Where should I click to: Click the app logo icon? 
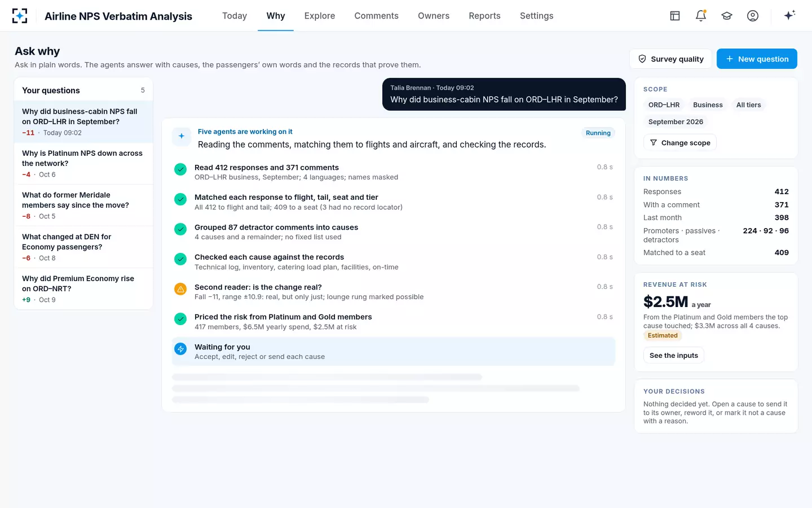click(x=20, y=16)
